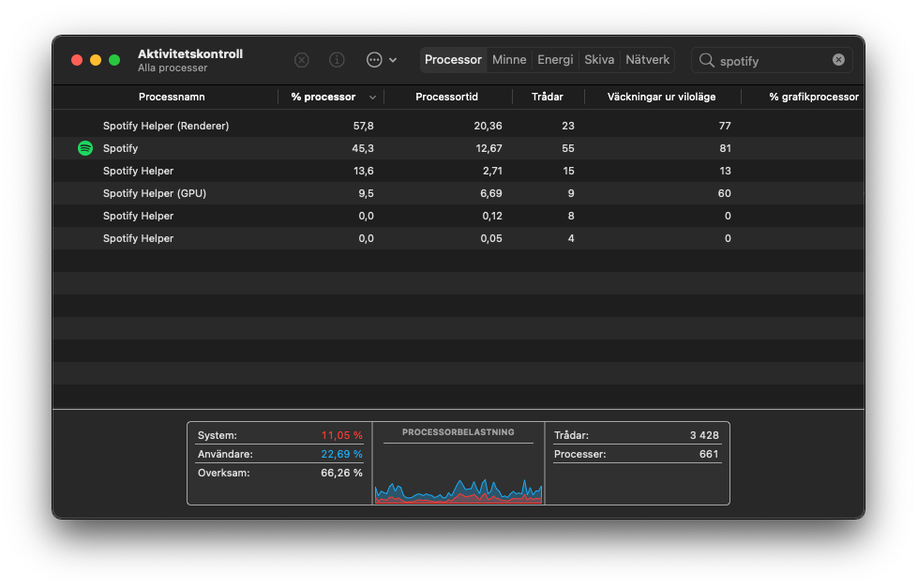Click the 77 wakeups cell
Viewport: 917px width, 588px height.
coord(725,126)
